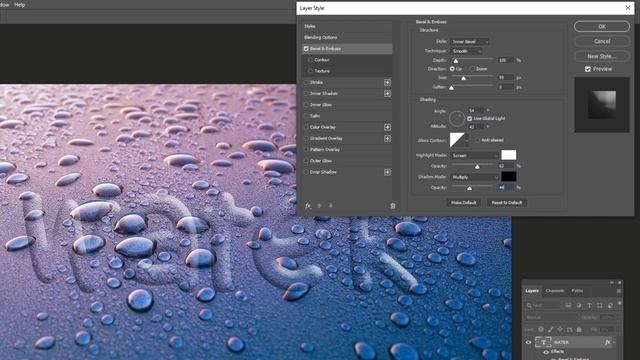Screen dimensions: 640x360
Task: Open the layer blend mode dropdown
Action: pos(552,317)
